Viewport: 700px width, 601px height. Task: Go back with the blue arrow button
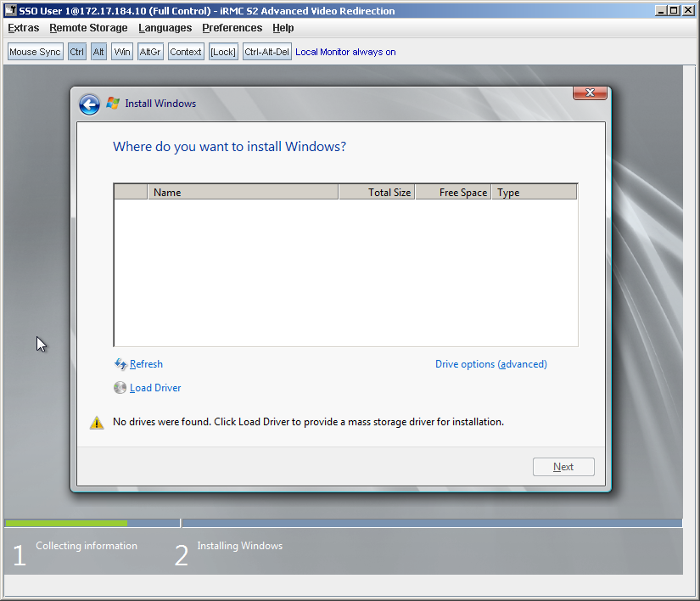[x=89, y=105]
